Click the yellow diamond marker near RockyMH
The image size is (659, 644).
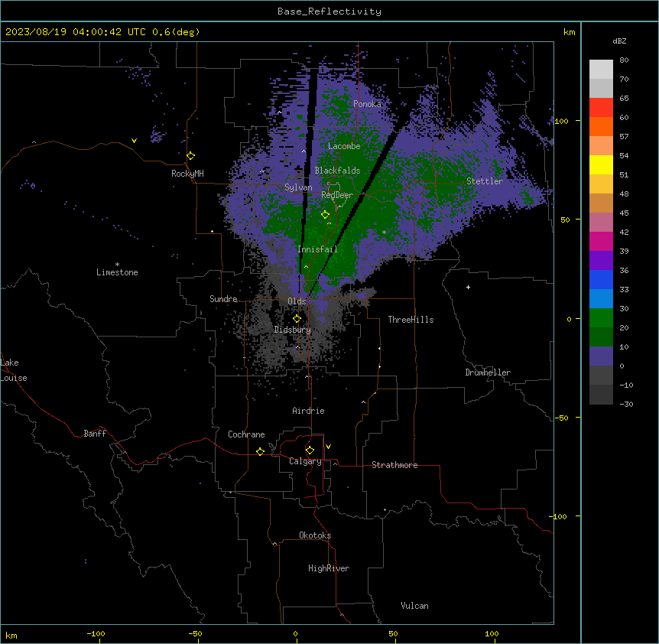[x=191, y=155]
